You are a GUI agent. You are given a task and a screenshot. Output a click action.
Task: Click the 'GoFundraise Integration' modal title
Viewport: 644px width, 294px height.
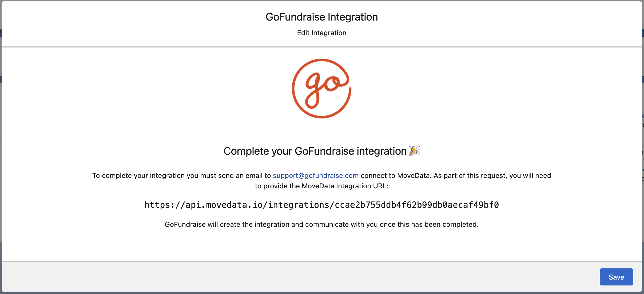[x=321, y=17]
